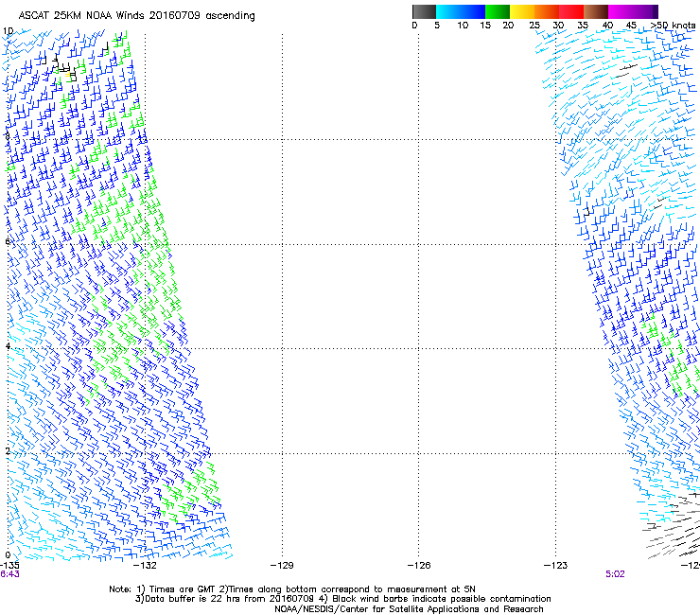Click the latitude '8' axis label
The width and height of the screenshot is (700, 615).
8,136
